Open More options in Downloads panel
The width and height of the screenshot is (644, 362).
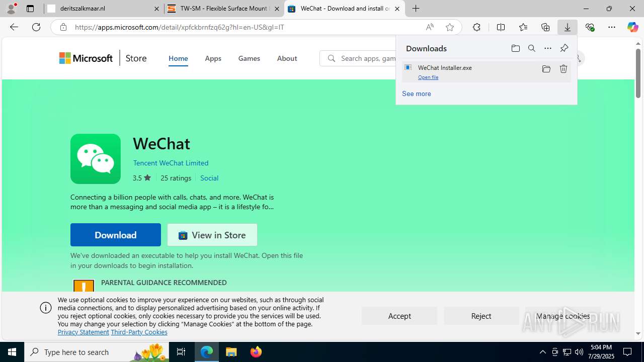tap(548, 48)
